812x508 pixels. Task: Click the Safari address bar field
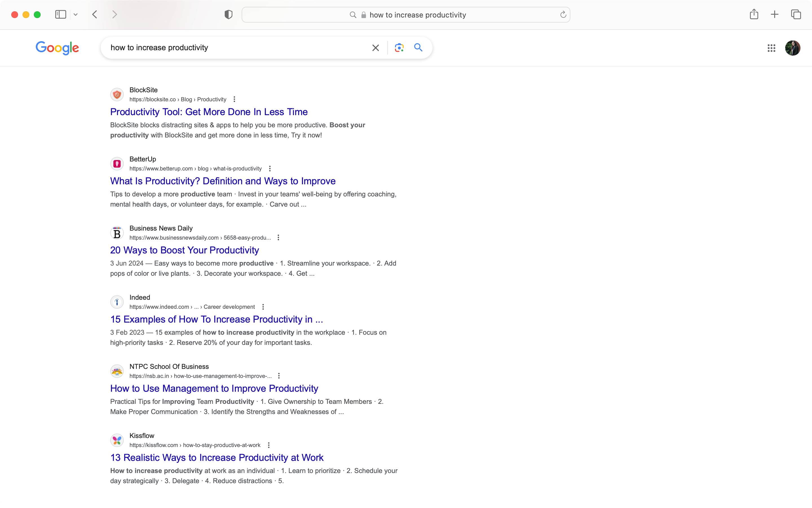(x=406, y=15)
